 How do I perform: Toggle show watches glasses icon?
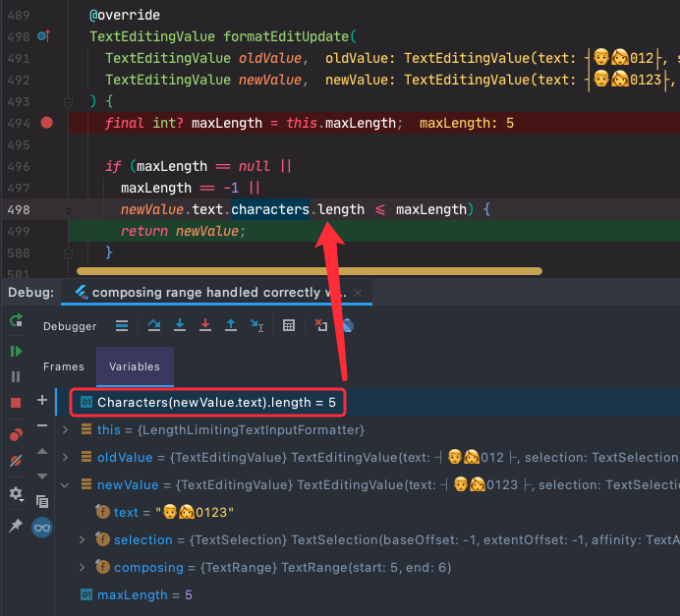(42, 528)
